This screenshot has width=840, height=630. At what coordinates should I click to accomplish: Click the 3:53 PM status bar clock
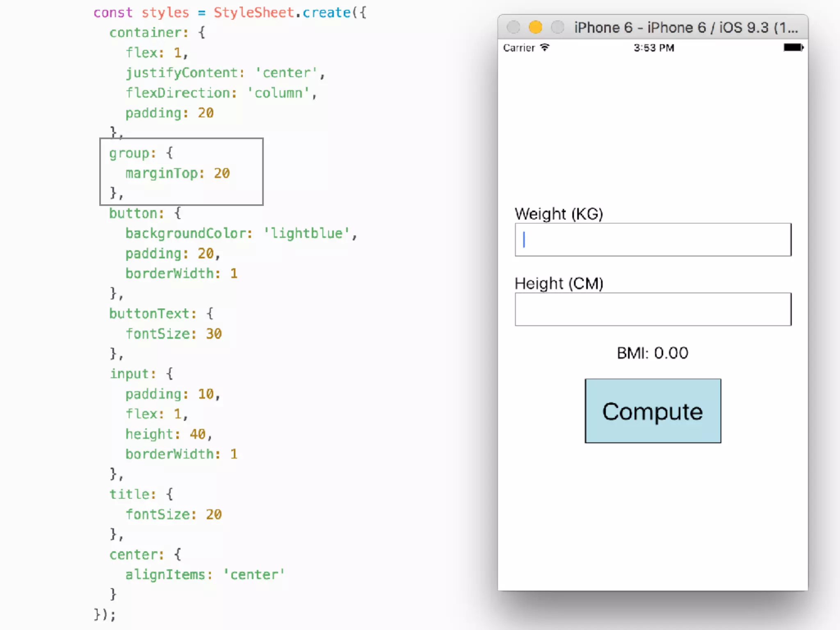[x=654, y=48]
